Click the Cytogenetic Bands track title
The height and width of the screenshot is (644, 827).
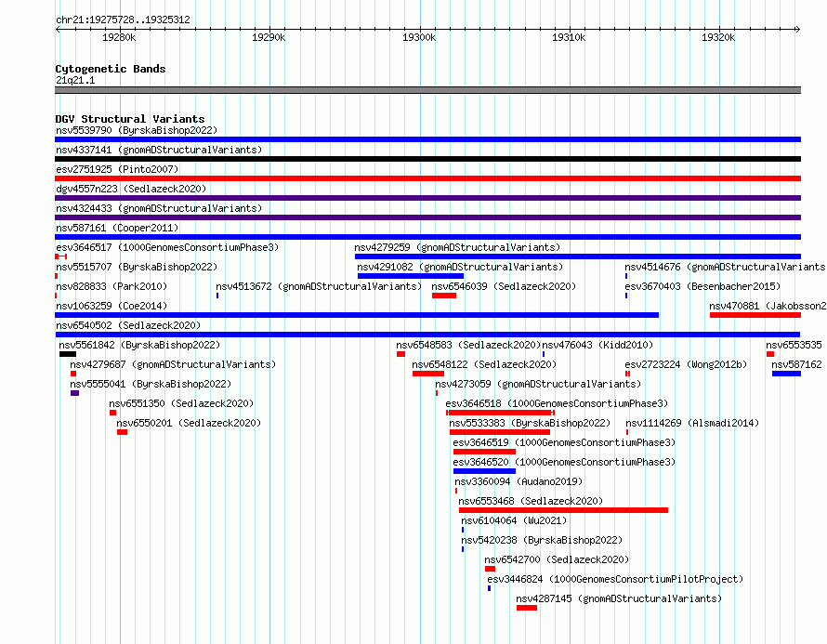(111, 69)
